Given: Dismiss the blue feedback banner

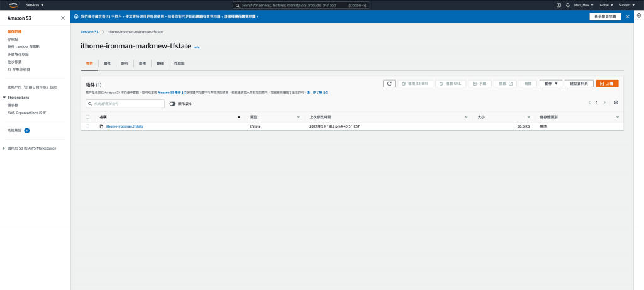Looking at the screenshot, I should click(x=628, y=16).
